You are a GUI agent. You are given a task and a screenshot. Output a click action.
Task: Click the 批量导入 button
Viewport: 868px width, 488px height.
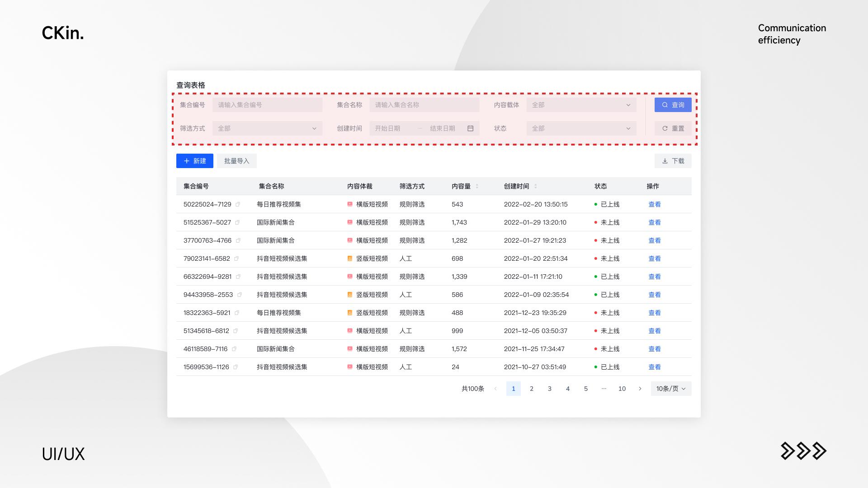[x=236, y=161]
